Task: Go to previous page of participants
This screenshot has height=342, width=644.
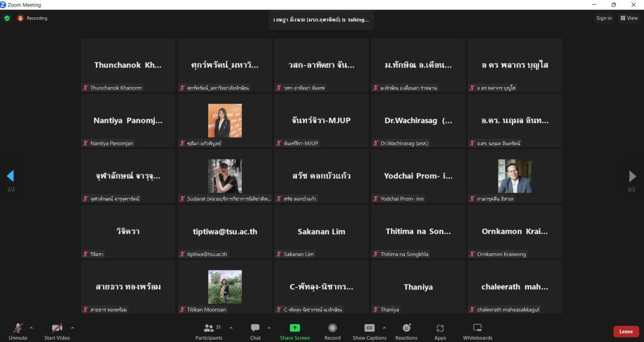Action: (10, 176)
